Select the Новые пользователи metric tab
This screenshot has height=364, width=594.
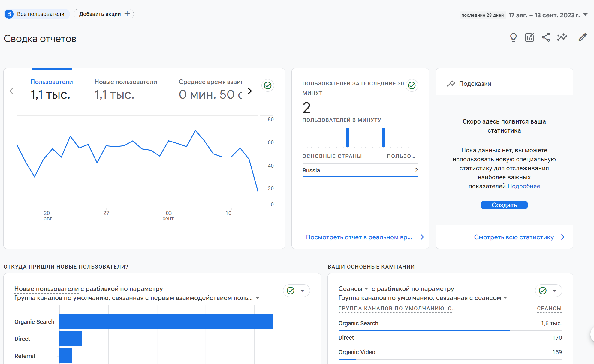coord(125,89)
